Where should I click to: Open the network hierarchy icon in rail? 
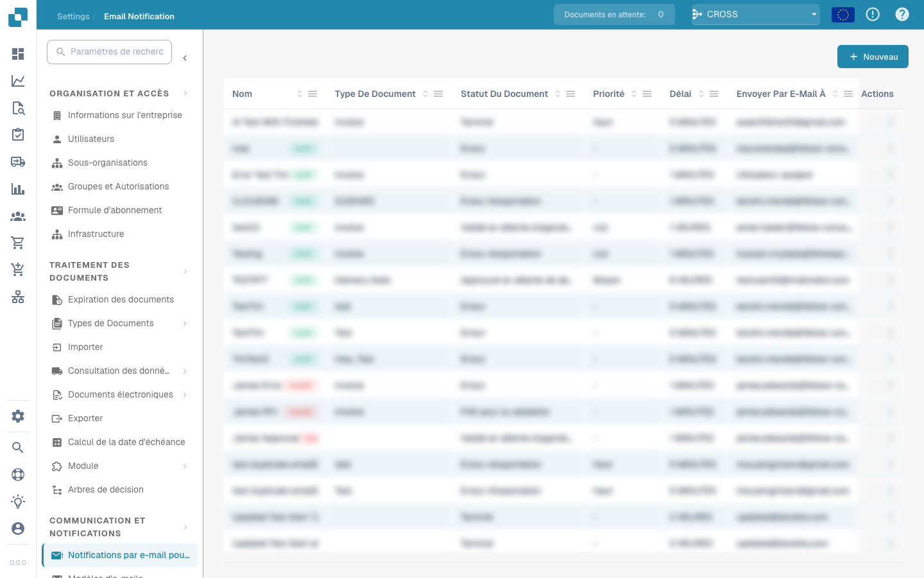coord(18,297)
